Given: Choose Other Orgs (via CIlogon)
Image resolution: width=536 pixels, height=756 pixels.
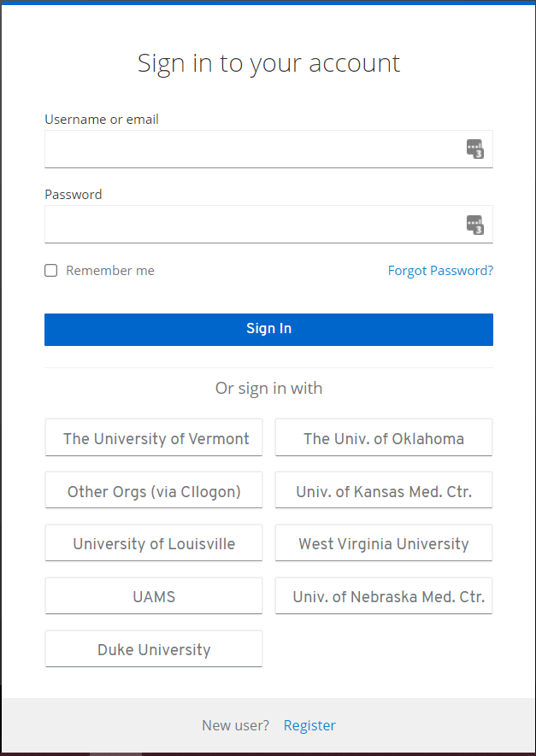Looking at the screenshot, I should pos(153,490).
